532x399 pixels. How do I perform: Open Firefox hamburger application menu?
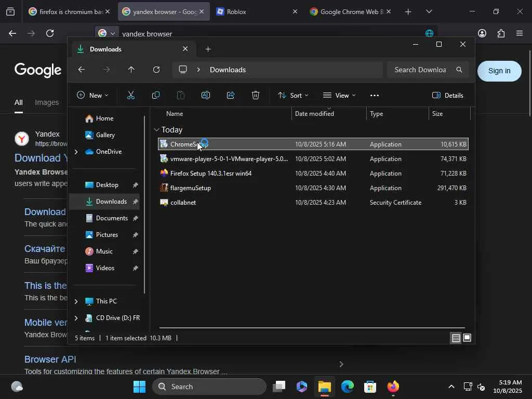(x=520, y=33)
